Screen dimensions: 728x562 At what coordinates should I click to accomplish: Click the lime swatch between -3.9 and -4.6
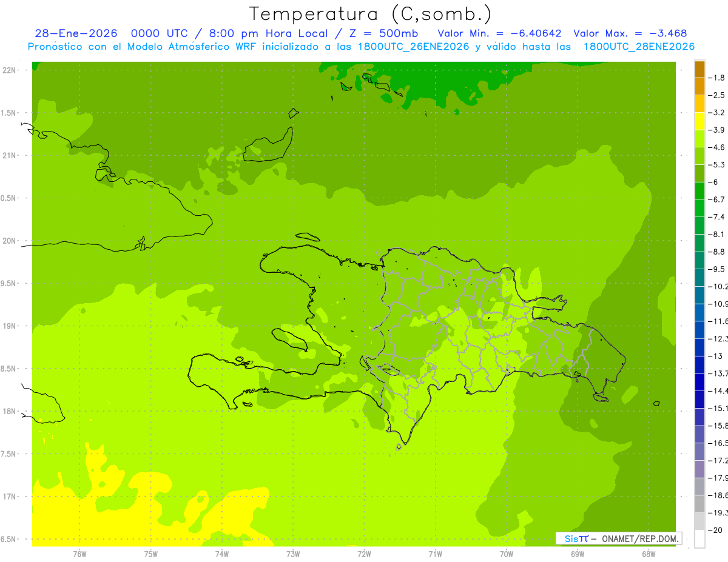click(x=699, y=139)
